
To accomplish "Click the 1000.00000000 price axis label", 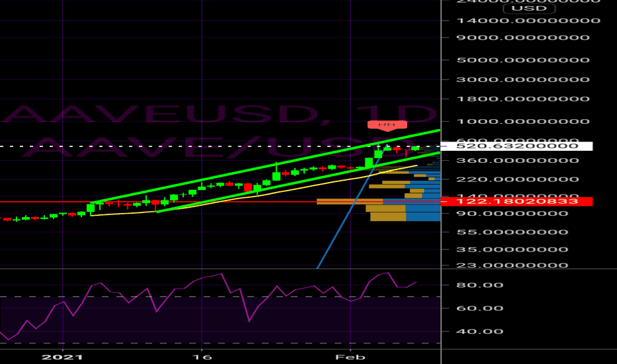I will click(523, 121).
